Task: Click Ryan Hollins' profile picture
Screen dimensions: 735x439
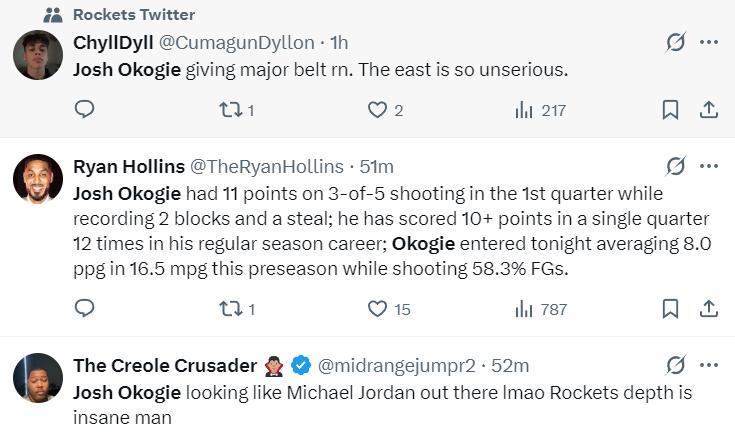Action: pyautogui.click(x=38, y=180)
